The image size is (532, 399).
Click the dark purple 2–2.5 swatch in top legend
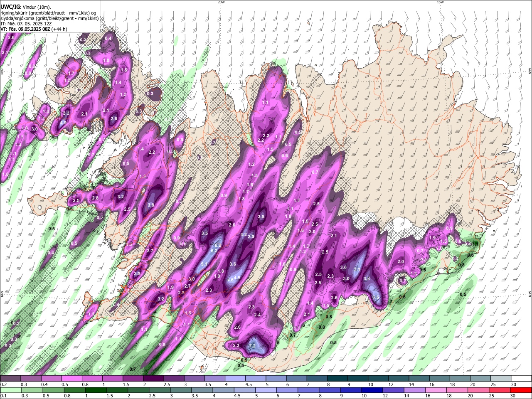153,379
